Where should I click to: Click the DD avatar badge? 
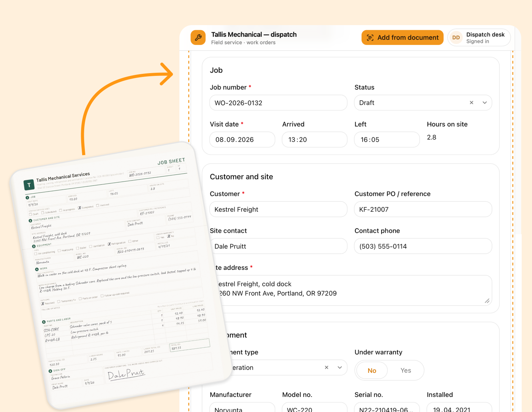[x=456, y=37]
